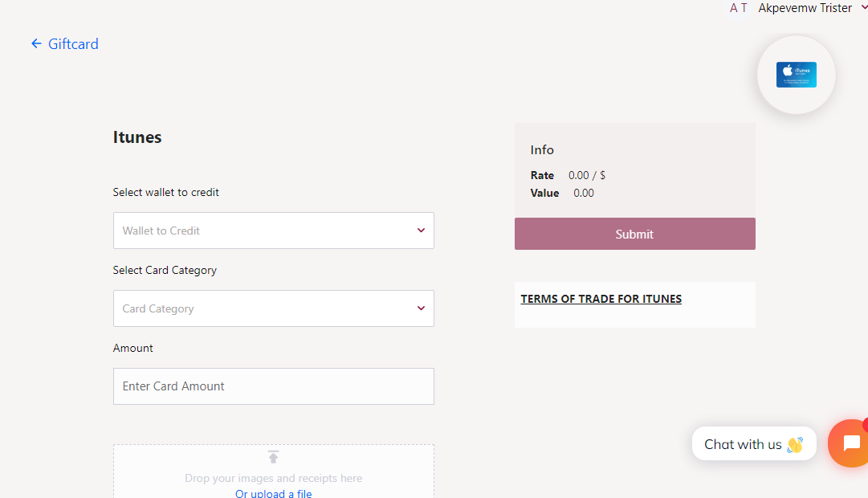
Task: Open Terms of Trade for iTunes
Action: (x=601, y=299)
